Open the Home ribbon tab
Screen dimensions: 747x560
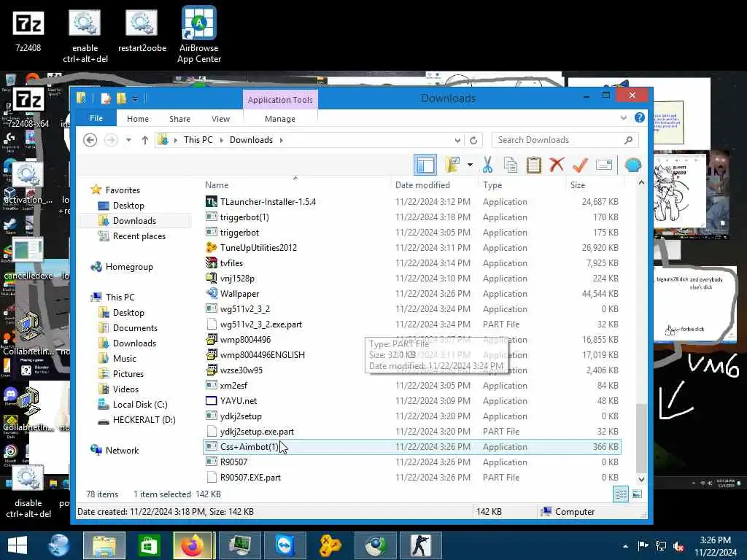pos(138,119)
